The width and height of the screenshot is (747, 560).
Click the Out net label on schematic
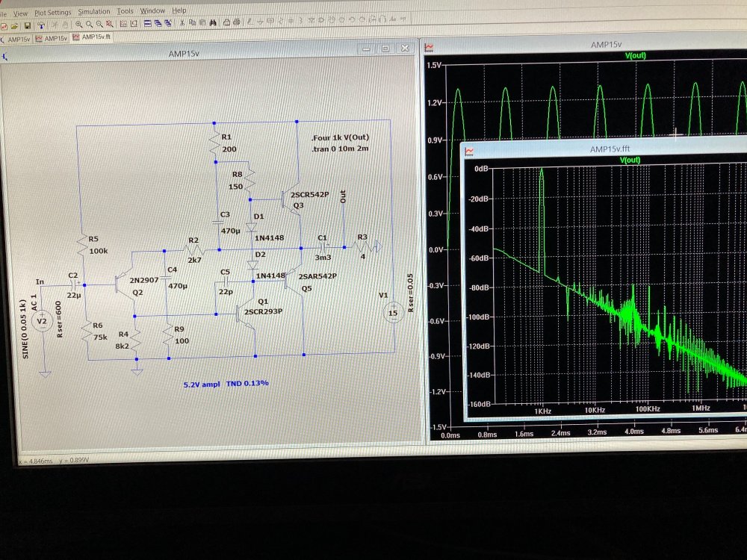coord(343,196)
